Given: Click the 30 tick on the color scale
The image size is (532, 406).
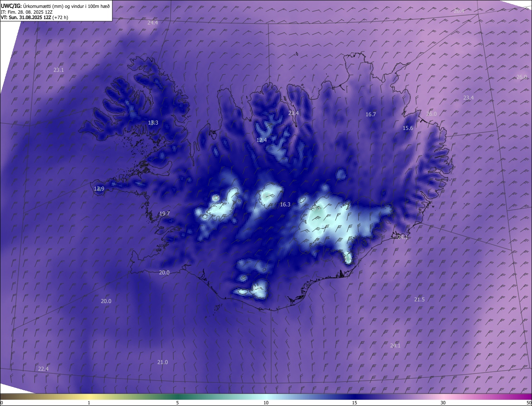Looking at the screenshot, I should 443,403.
